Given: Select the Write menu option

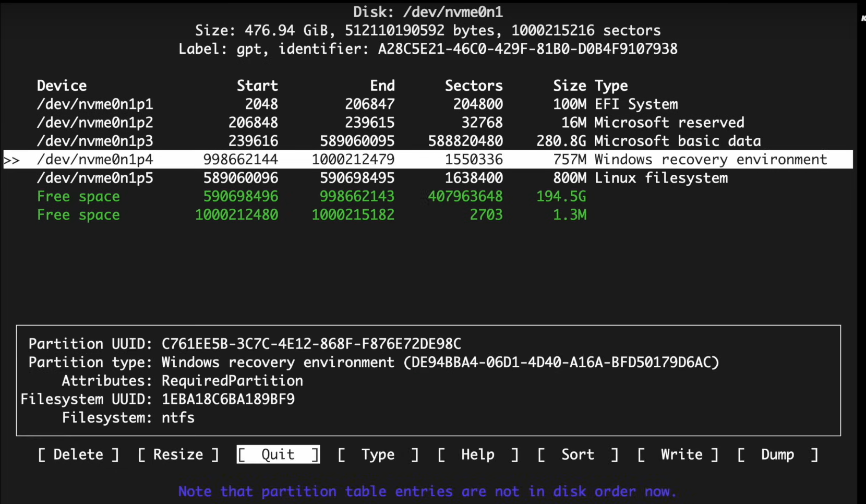Looking at the screenshot, I should pyautogui.click(x=678, y=454).
